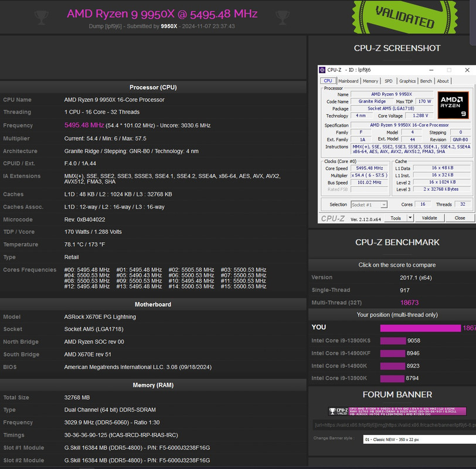476x469 pixels.
Task: Click the ASRock X670E PG Lightning model text
Action: [x=100, y=317]
